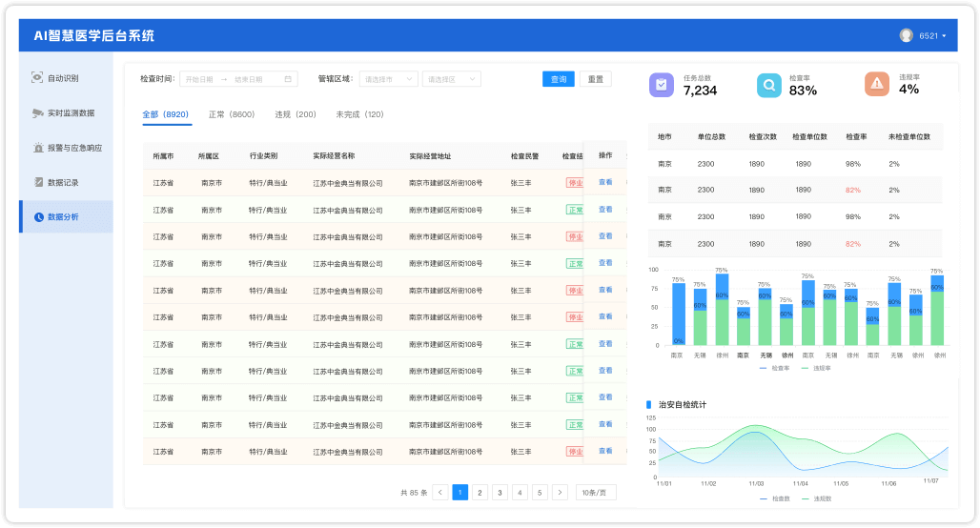Click the 4% violation rate value
980x528 pixels.
(909, 90)
